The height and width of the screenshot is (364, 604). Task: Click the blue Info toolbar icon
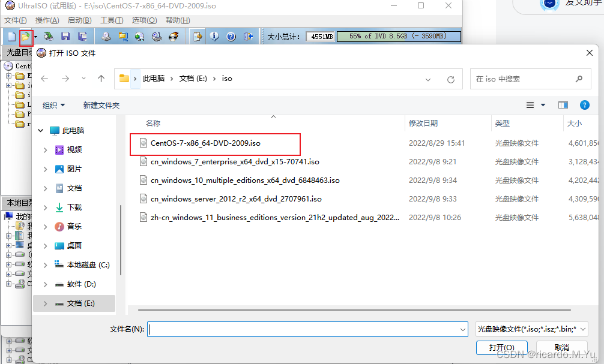point(214,37)
